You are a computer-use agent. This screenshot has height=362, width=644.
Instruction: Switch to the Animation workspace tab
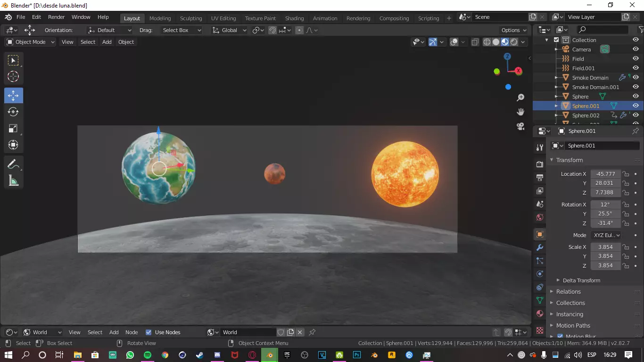325,18
